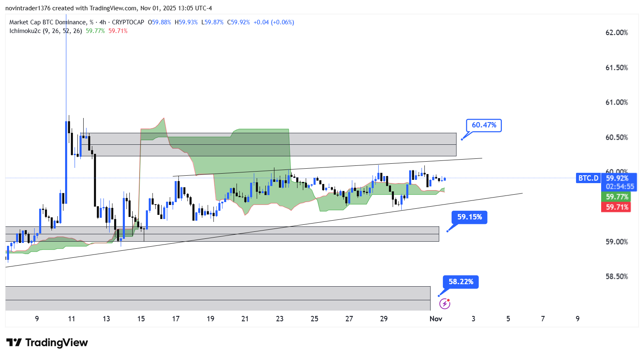The height and width of the screenshot is (358, 644).
Task: Select the 59.15% price callout
Action: (x=469, y=217)
